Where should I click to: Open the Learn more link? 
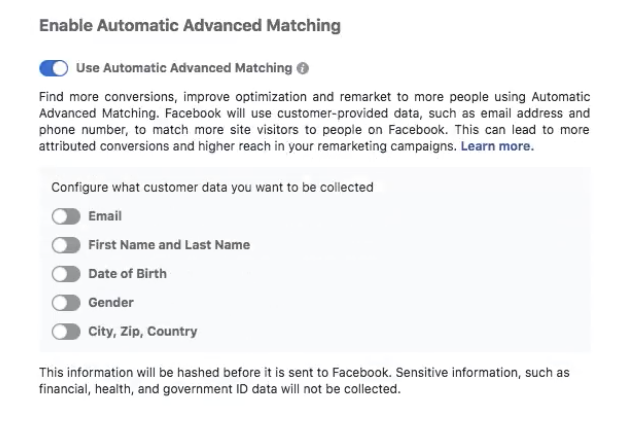coord(497,146)
